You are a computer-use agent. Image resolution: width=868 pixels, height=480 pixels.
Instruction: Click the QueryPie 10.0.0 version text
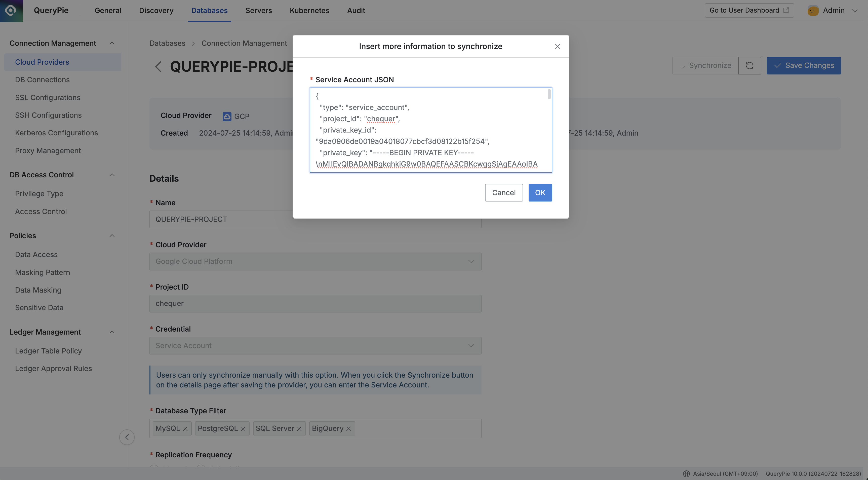tap(813, 474)
